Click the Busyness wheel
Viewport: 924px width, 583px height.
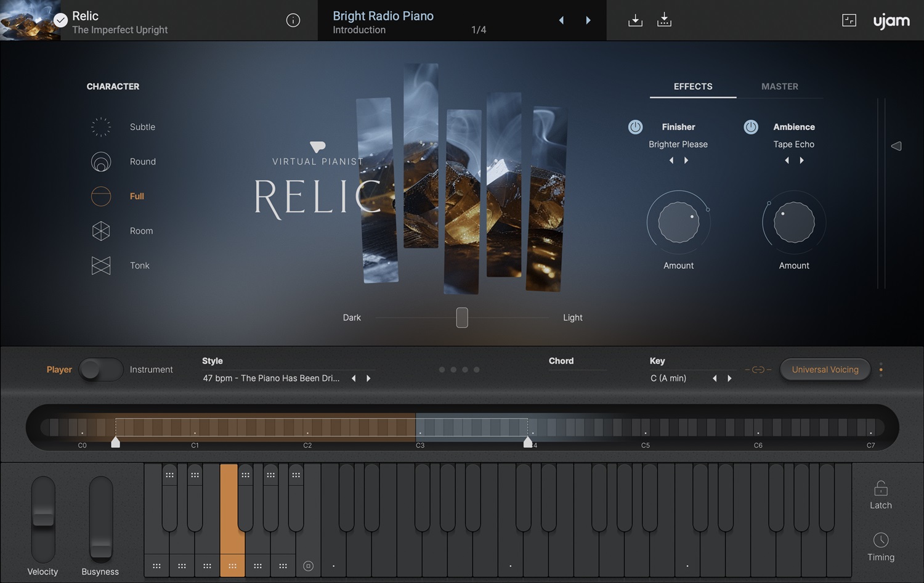click(x=101, y=519)
